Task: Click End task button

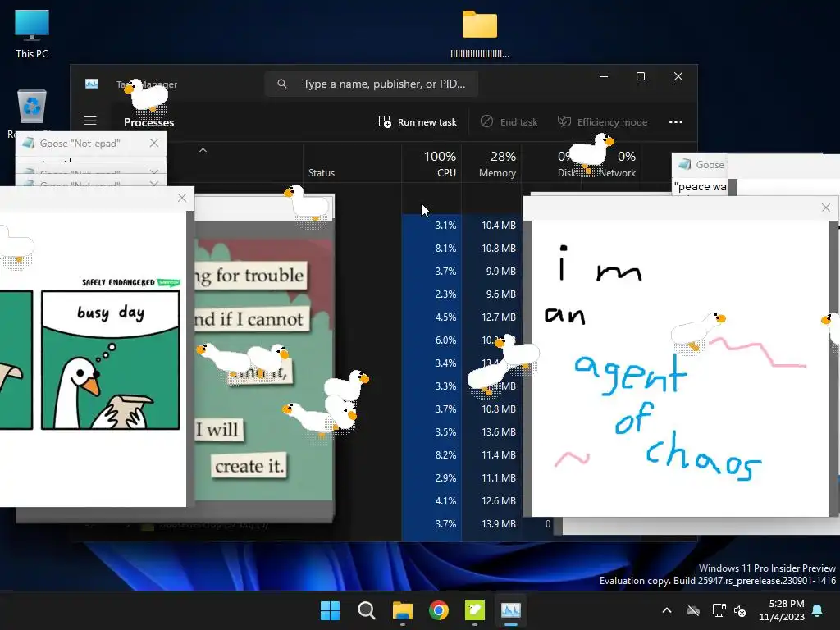Action: click(509, 122)
